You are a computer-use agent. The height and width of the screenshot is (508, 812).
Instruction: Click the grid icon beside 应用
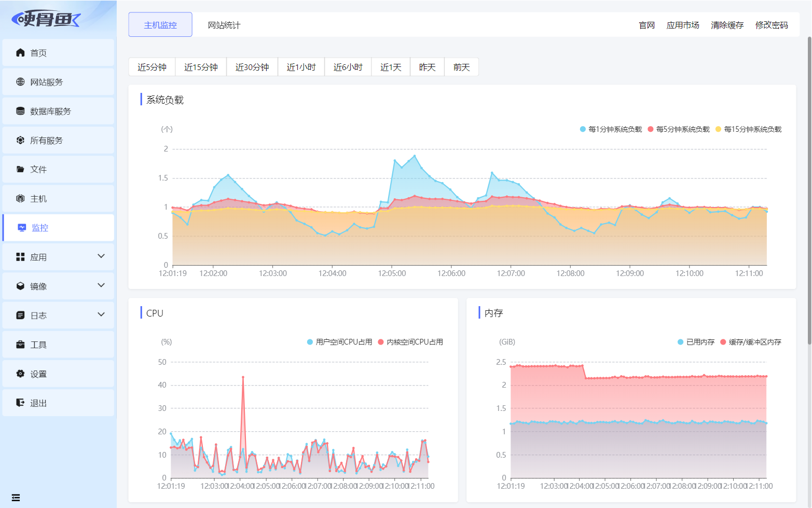[x=20, y=257]
